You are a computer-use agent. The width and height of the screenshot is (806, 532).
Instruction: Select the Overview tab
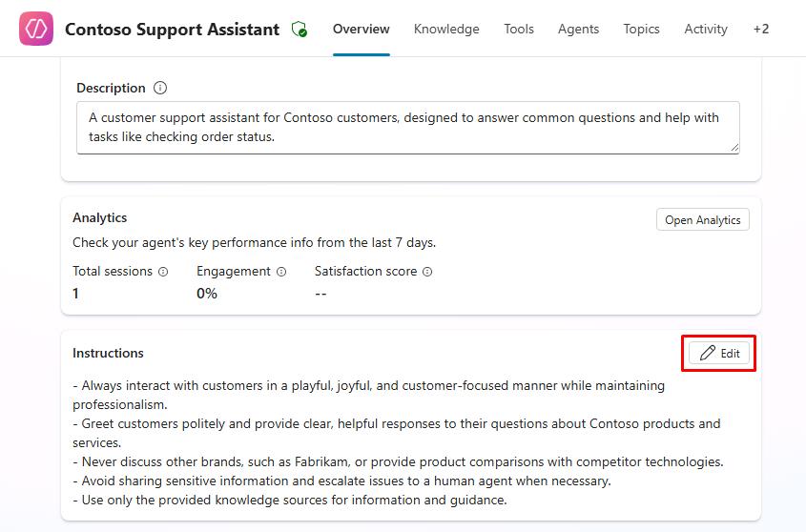[x=361, y=29]
